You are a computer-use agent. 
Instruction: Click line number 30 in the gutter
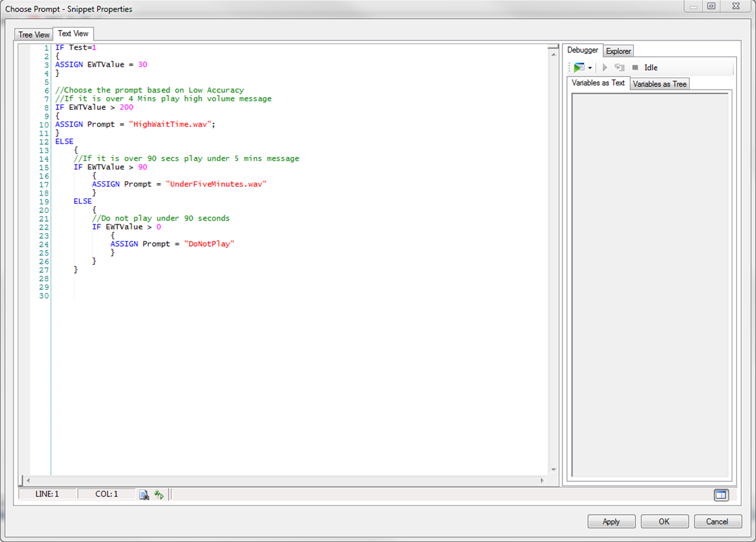(44, 296)
